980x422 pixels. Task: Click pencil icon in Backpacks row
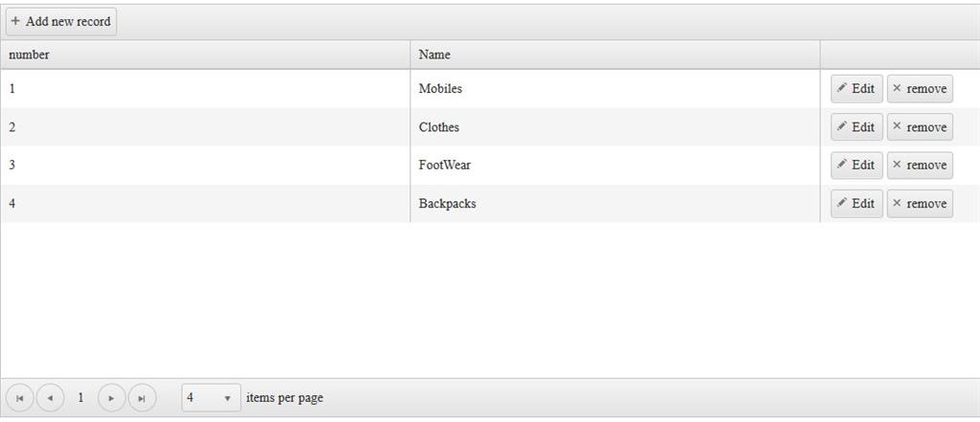coord(841,203)
